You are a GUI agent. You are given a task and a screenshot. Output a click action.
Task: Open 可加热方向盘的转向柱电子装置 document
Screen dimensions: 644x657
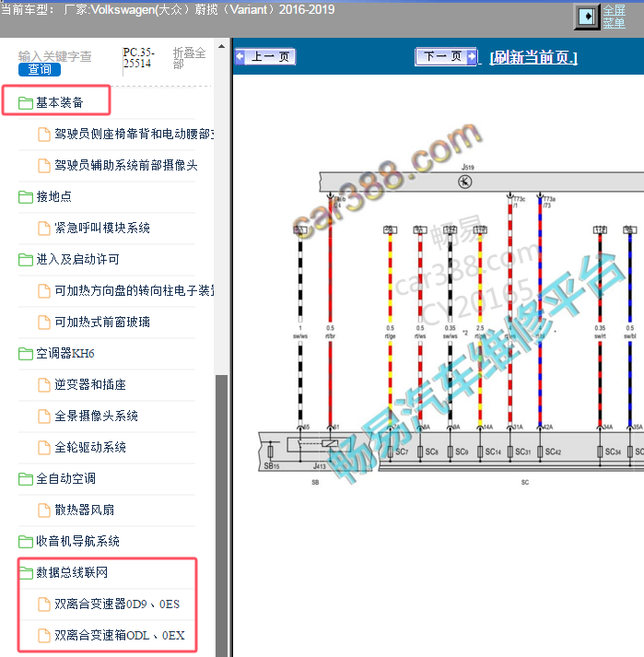point(135,290)
